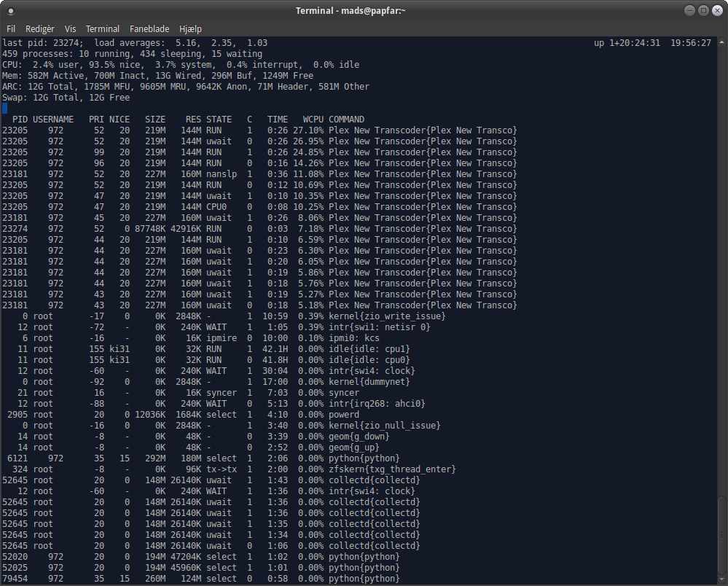Click the 'ipmi0: kcs' command
This screenshot has height=586, width=728.
pyautogui.click(x=354, y=338)
